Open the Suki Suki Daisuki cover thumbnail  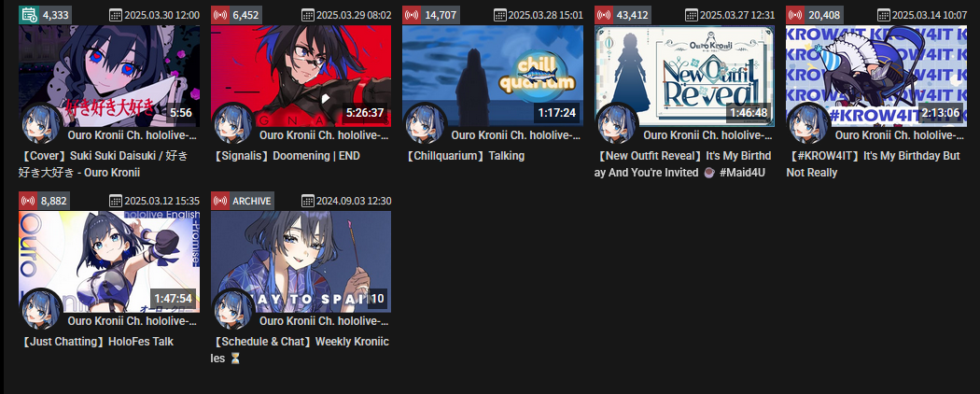[x=109, y=76]
